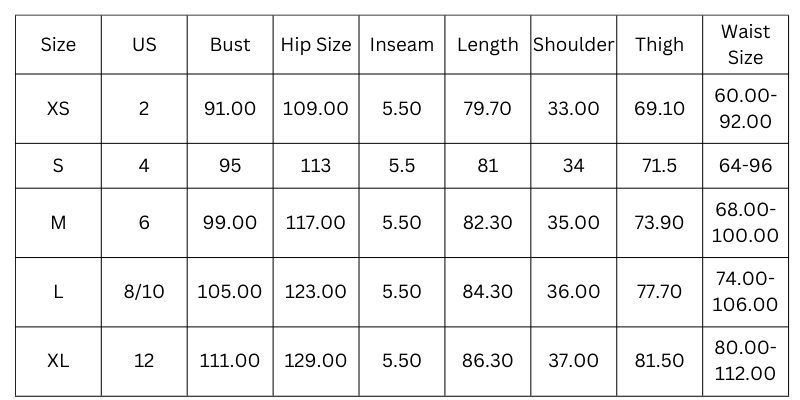This screenshot has height=400, width=800.
Task: Click length value 82.30 in M row
Action: click(x=487, y=223)
